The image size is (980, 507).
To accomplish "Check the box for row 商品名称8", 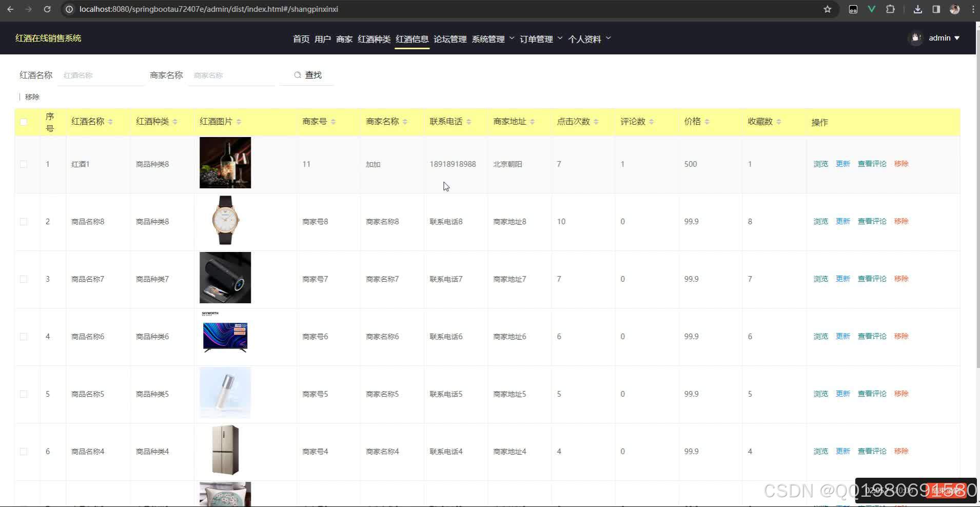I will pyautogui.click(x=24, y=222).
